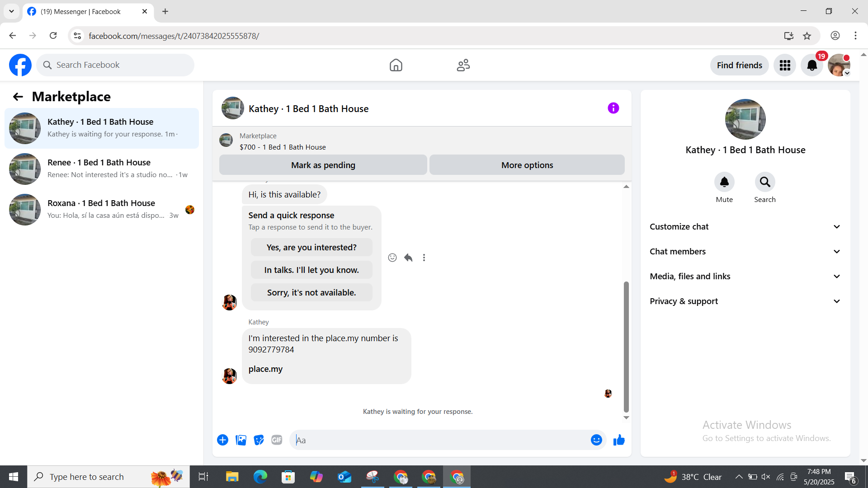This screenshot has height=488, width=868.
Task: Open the Roxana 1 Bed 1 Bath conversation
Action: point(102,209)
